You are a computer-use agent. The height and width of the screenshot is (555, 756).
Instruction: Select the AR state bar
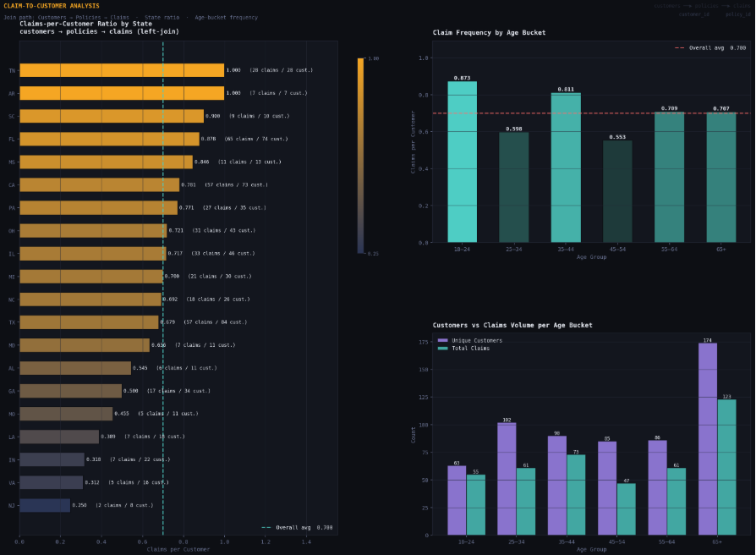(122, 93)
